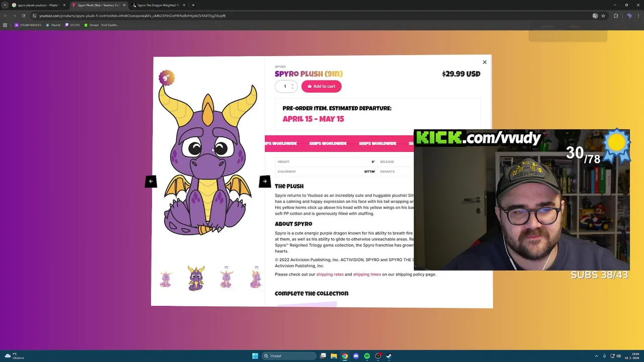Decrease the quantity with the down stepper
Image resolution: width=644 pixels, height=362 pixels.
click(292, 88)
